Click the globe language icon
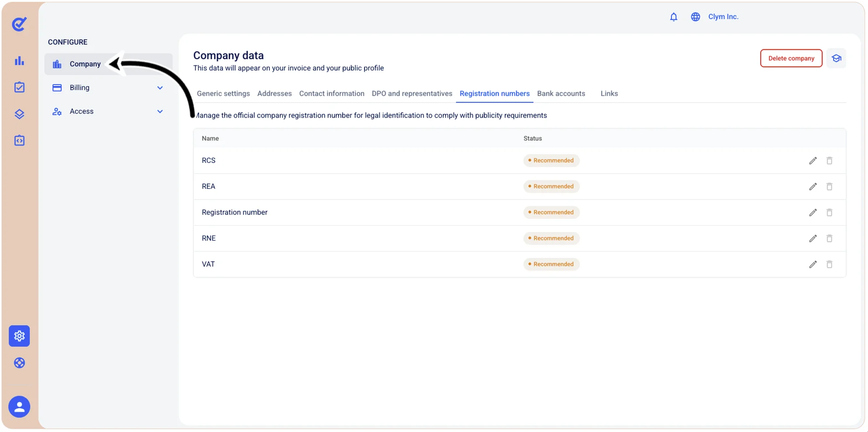The image size is (868, 432). tap(695, 17)
